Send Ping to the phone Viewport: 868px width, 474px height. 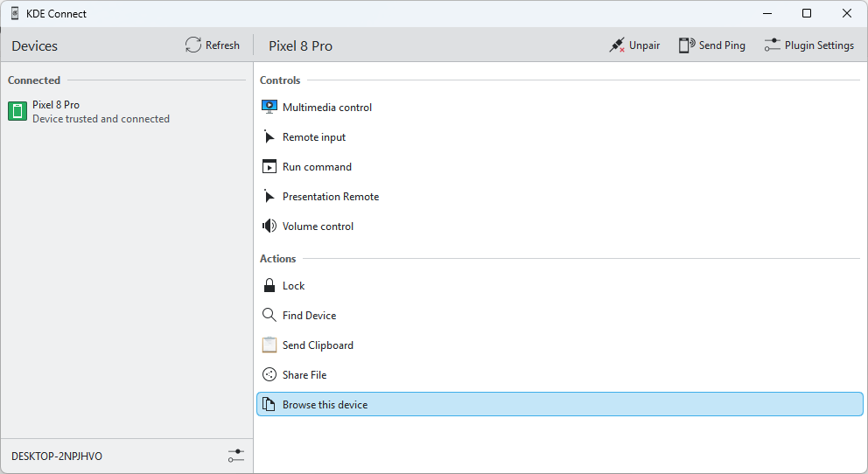click(711, 45)
